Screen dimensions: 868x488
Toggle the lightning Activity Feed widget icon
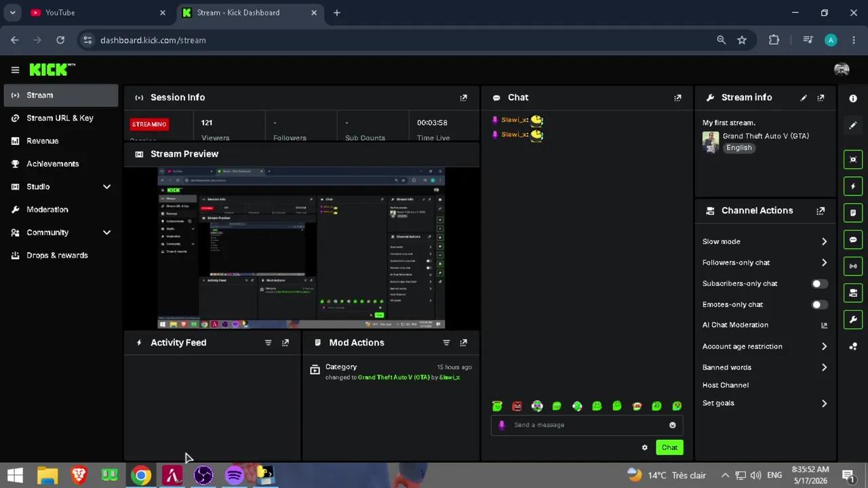point(853,186)
